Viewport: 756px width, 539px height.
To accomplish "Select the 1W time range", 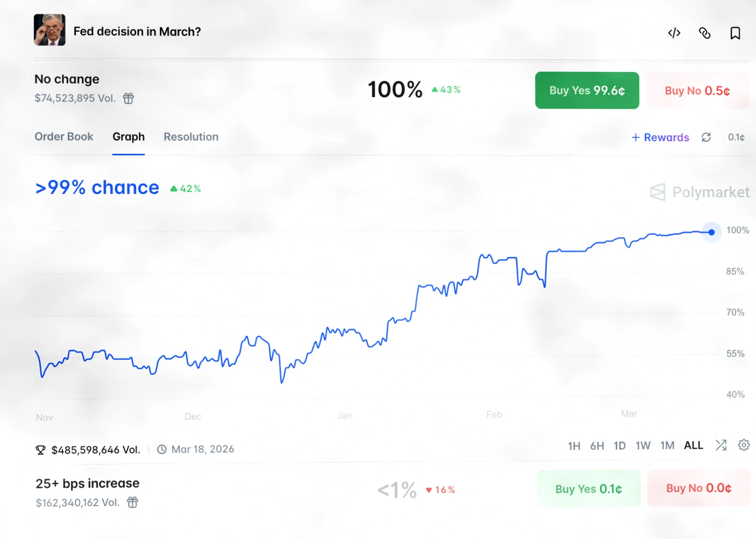I will click(x=643, y=446).
